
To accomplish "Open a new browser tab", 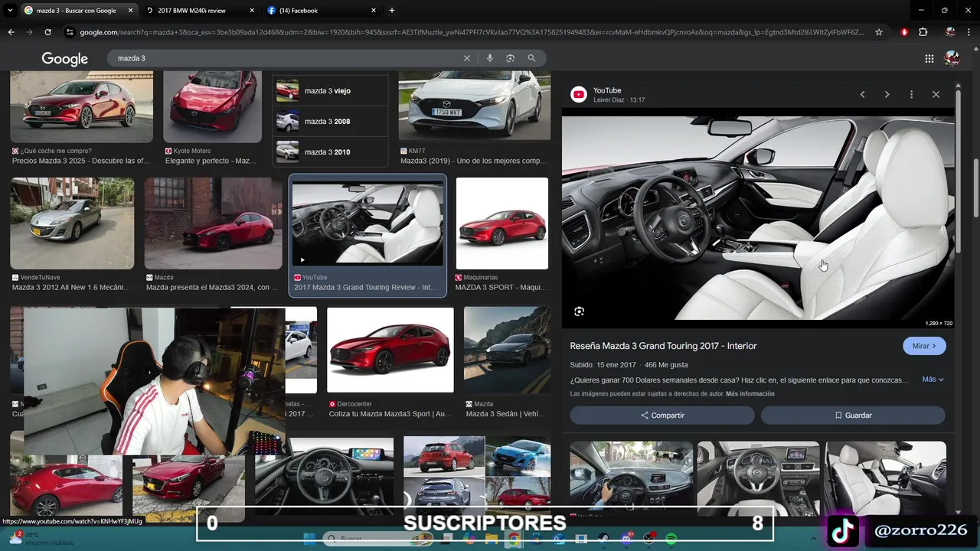I will pos(392,11).
